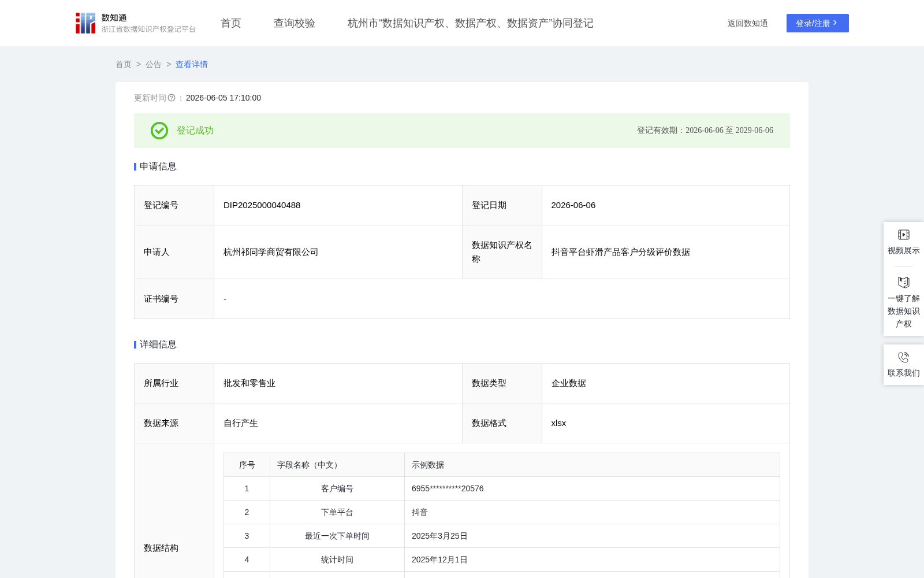Image resolution: width=924 pixels, height=578 pixels.
Task: Select the 下单平台 field name
Action: [x=337, y=512]
